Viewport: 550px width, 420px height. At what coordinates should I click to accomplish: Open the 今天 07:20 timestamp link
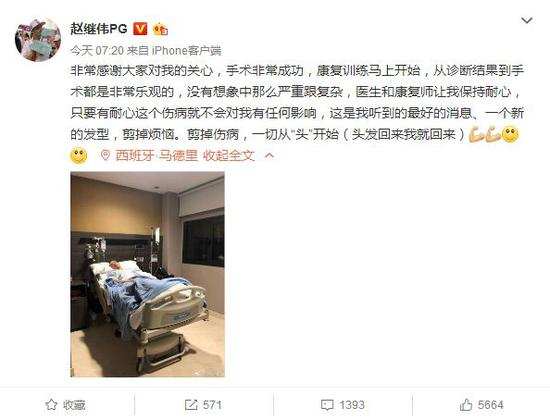pyautogui.click(x=97, y=51)
